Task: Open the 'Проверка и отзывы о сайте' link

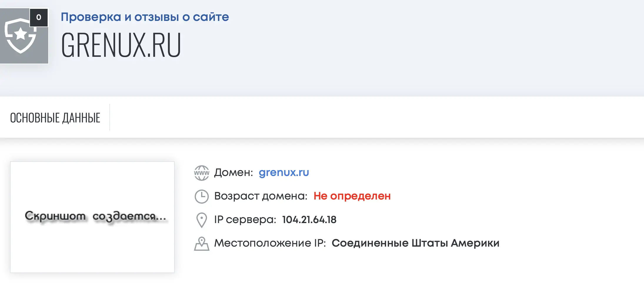Action: click(x=145, y=17)
